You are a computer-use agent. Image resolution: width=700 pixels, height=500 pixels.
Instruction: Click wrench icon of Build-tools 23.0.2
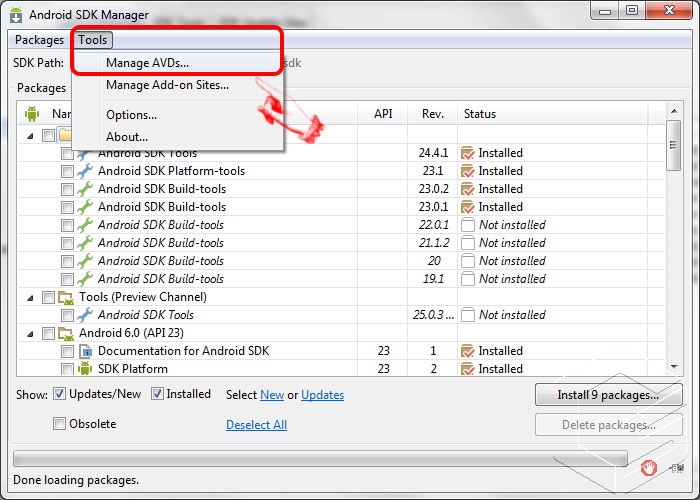tap(85, 189)
